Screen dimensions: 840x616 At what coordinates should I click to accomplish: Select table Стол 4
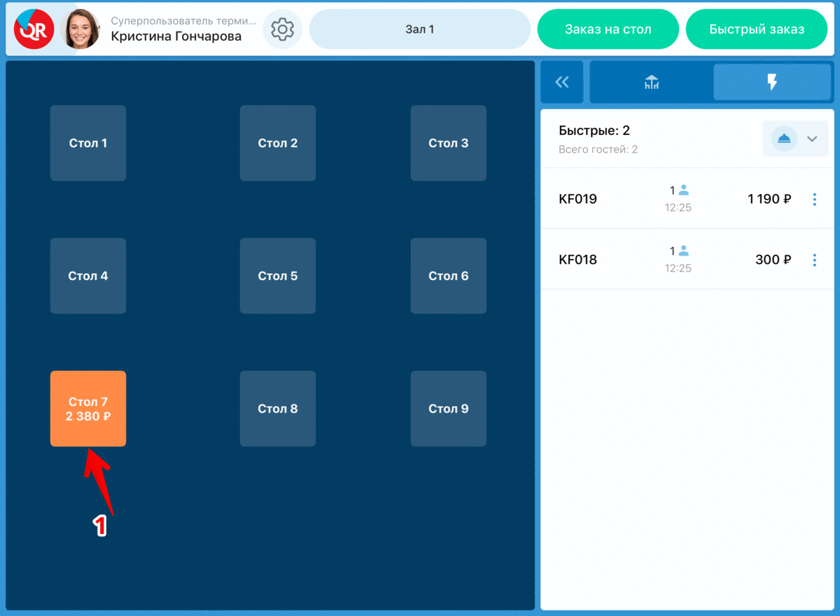click(88, 276)
